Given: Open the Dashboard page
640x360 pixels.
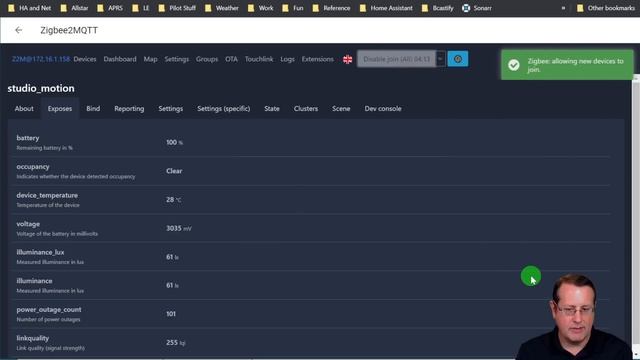Looking at the screenshot, I should [120, 59].
